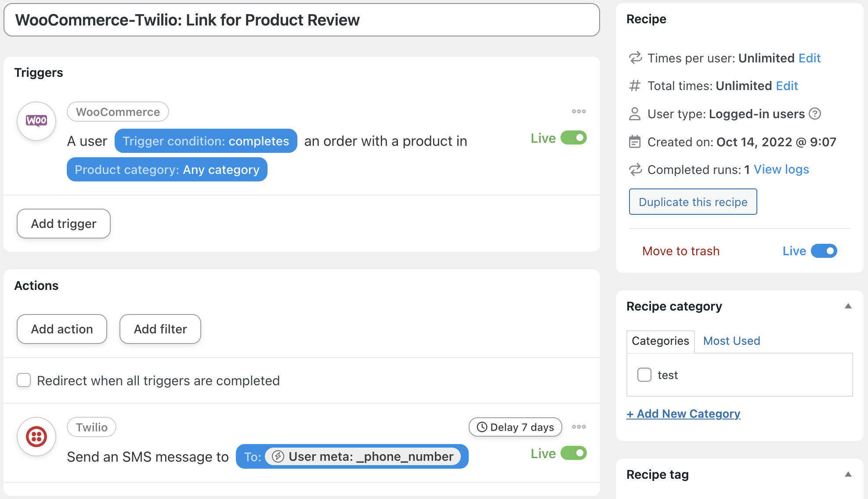Click the User type person icon
868x499 pixels.
(x=635, y=114)
